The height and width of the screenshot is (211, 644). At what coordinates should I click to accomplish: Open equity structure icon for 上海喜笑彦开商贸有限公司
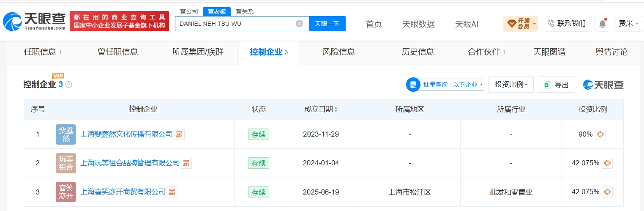172,192
